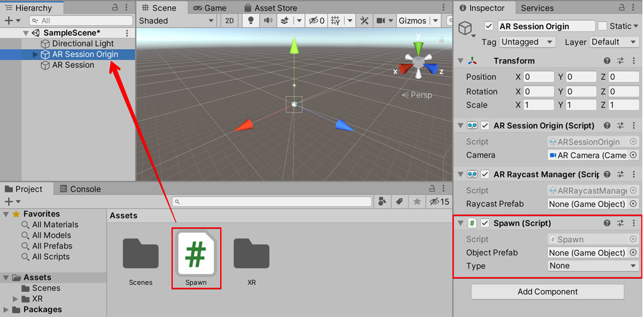This screenshot has height=317, width=644.
Task: Open Gizmos dropdown arrow
Action: tap(435, 21)
